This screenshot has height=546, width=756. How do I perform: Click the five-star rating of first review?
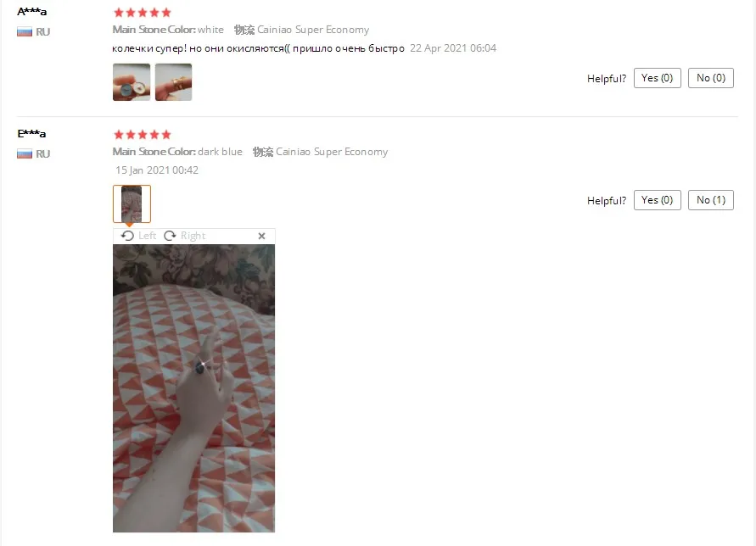[143, 13]
